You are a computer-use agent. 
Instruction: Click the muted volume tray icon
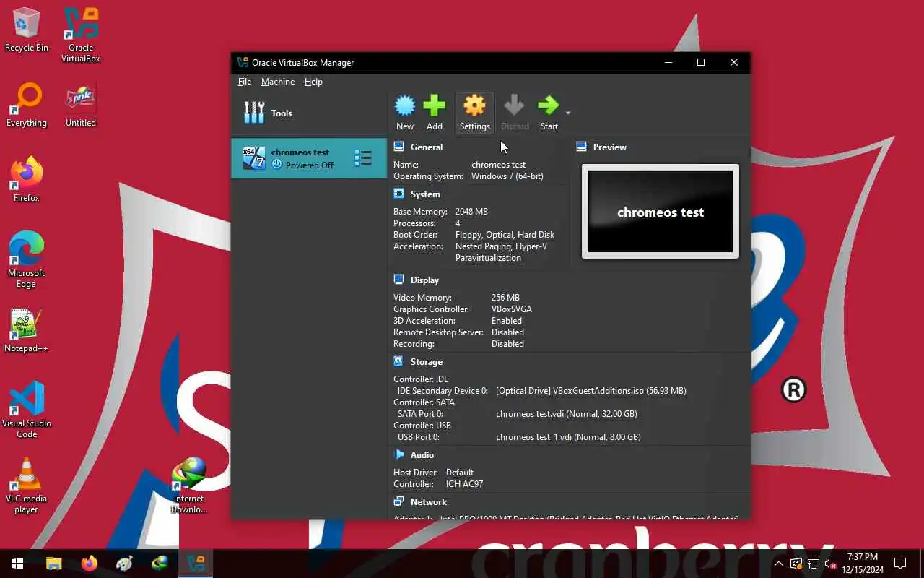pos(830,564)
